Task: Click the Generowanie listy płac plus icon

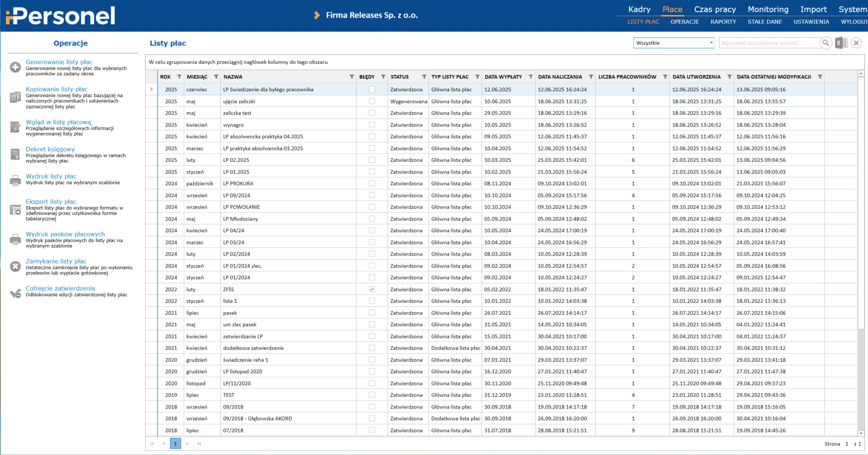Action: (15, 67)
